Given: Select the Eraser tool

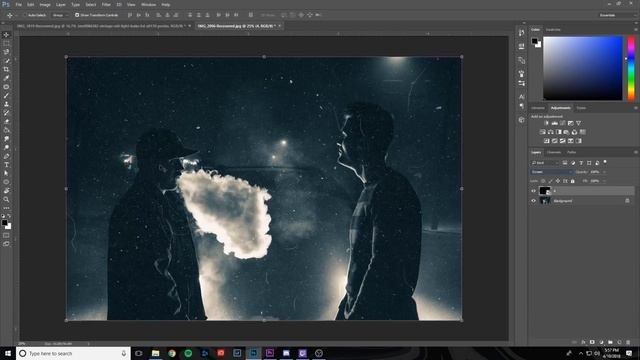Looking at the screenshot, I should [x=6, y=122].
